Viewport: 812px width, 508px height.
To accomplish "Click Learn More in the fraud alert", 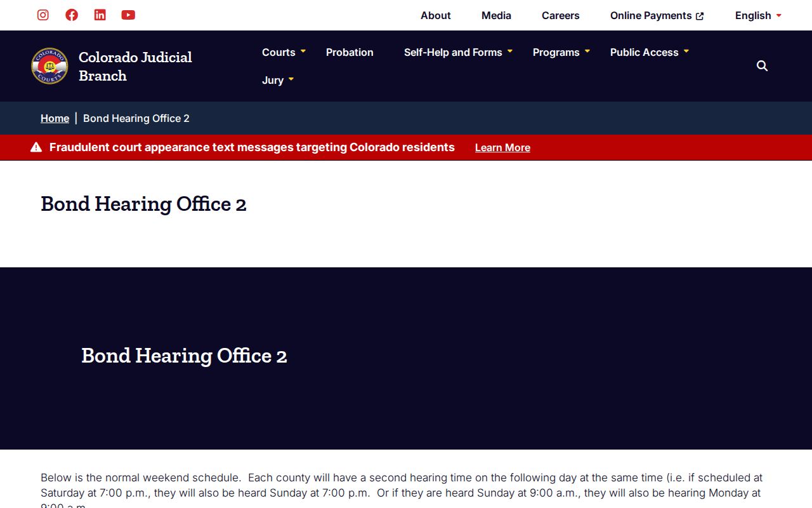I will [502, 147].
